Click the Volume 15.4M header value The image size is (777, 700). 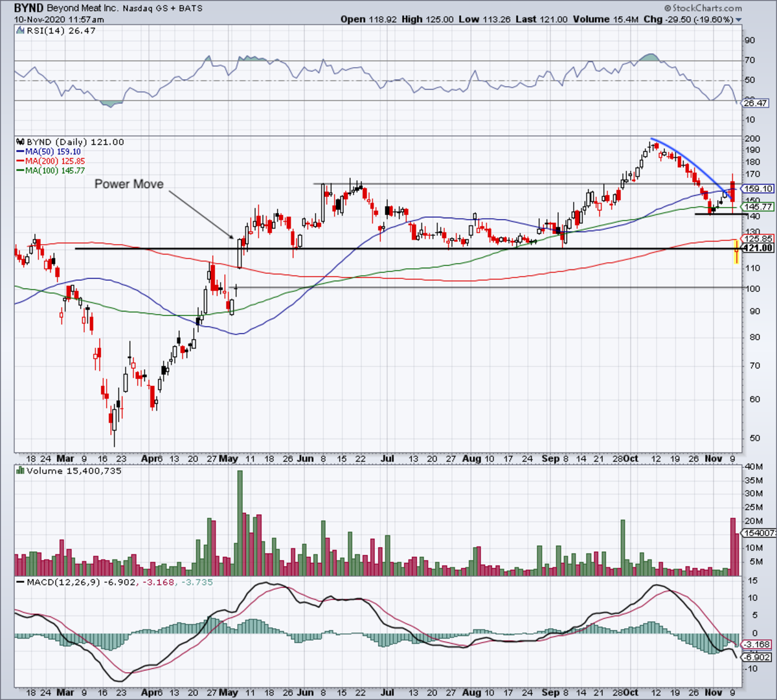[606, 19]
